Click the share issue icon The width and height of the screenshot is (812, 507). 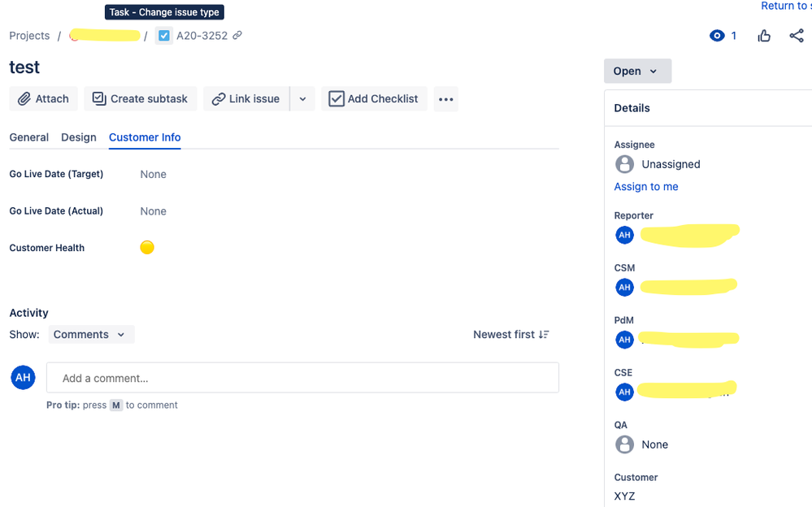[x=796, y=35]
